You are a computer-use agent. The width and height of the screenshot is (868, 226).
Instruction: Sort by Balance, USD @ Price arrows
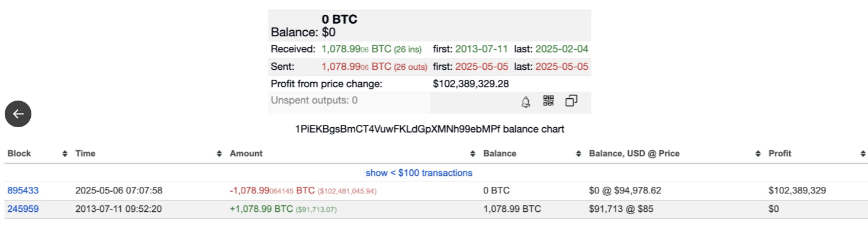point(758,154)
